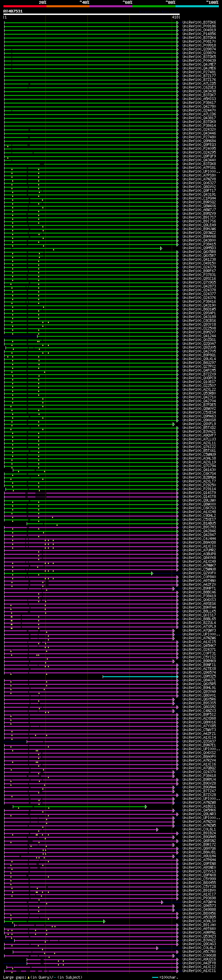Open the UniRef100_P14856 entry
This screenshot has height=980, width=222.
tap(199, 34)
